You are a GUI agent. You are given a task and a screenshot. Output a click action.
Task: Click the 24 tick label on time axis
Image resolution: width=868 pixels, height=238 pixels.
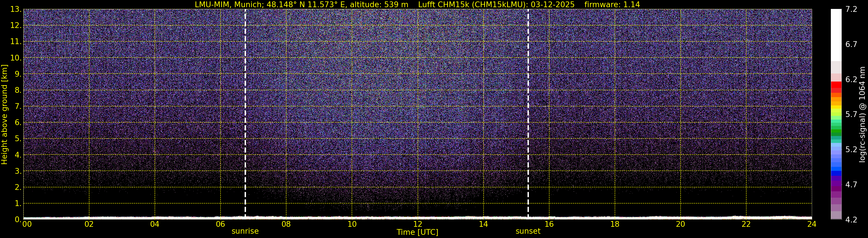tap(812, 224)
